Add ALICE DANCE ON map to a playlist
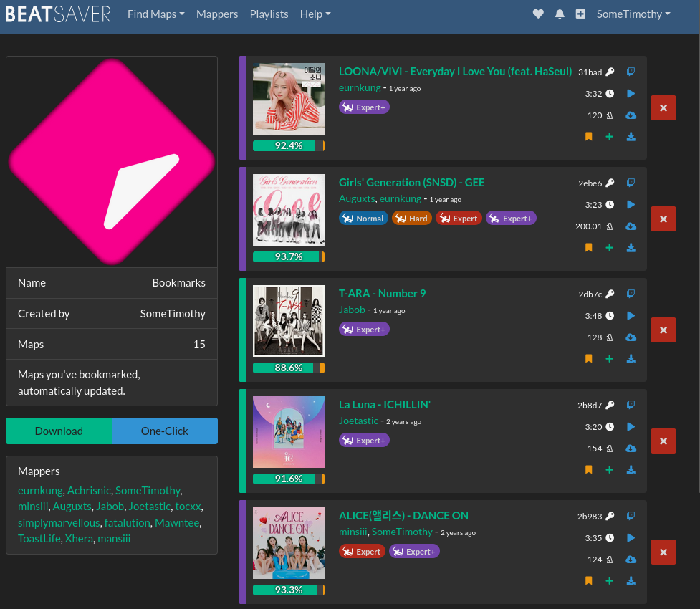Screen dimensions: 700x609 click(x=610, y=581)
